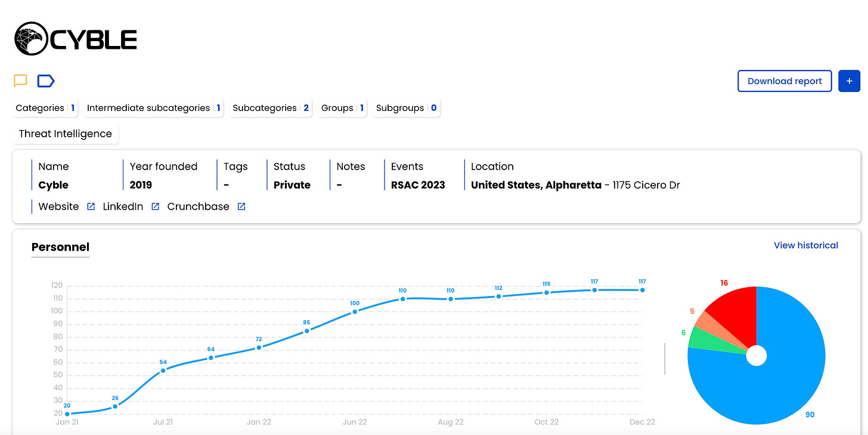Click the chart data point labeled 26
The image size is (868, 435).
(115, 406)
